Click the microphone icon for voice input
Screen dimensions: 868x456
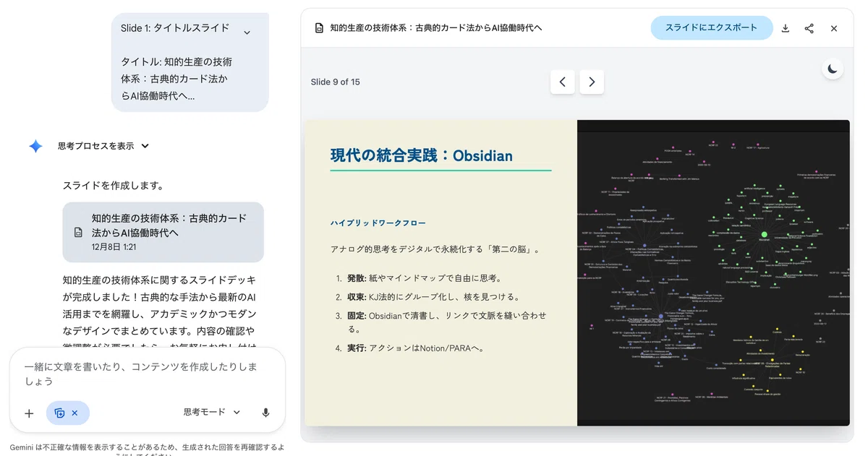point(265,413)
